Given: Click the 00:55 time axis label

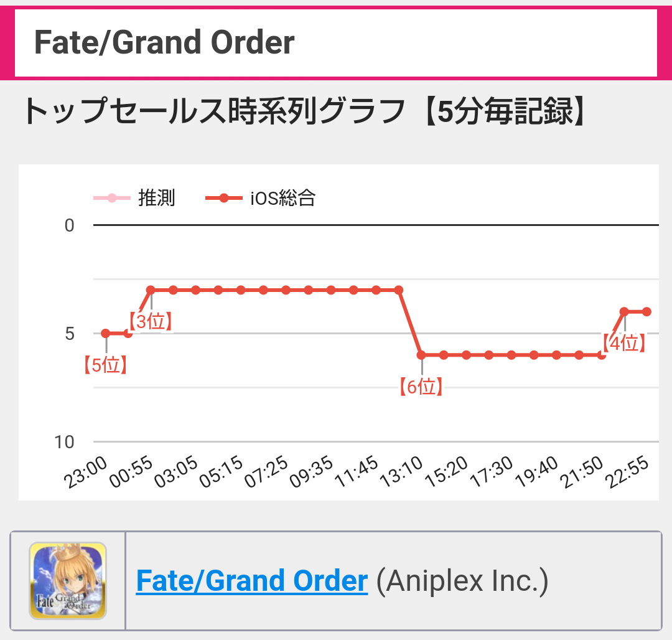Looking at the screenshot, I should click(x=131, y=471).
